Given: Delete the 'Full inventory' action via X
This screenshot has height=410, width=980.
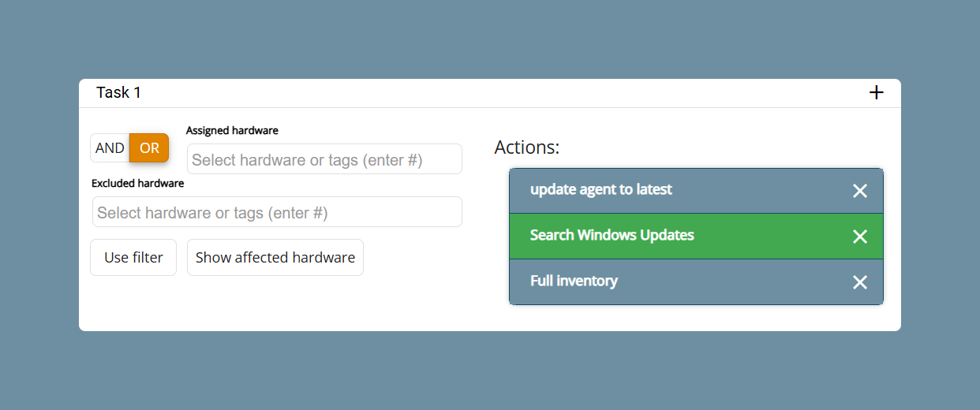Looking at the screenshot, I should point(860,282).
